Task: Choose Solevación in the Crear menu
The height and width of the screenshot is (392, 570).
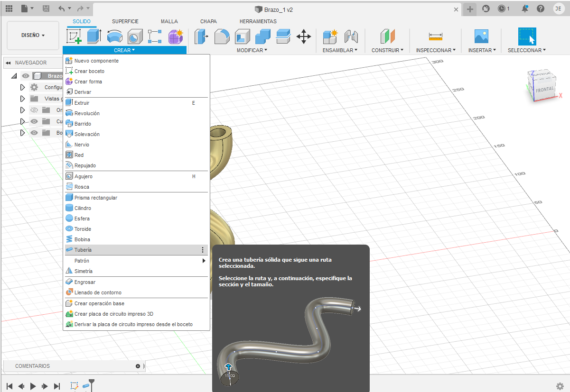Action: point(136,134)
